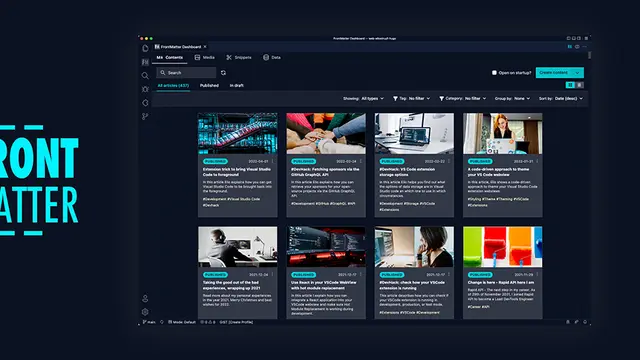Click the refresh icon beside Search box

coord(223,73)
